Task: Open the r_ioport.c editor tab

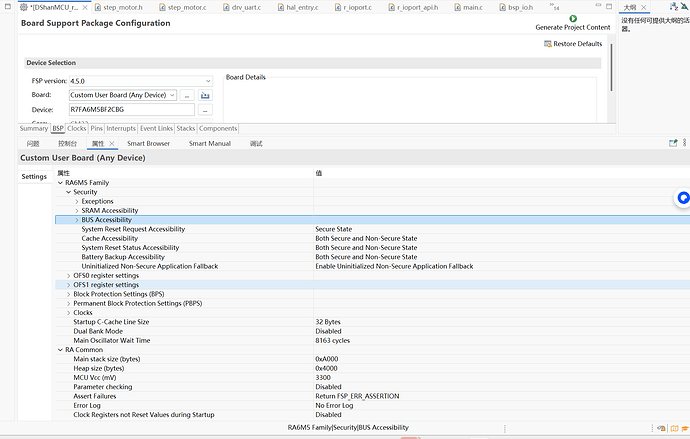Action: coord(353,7)
